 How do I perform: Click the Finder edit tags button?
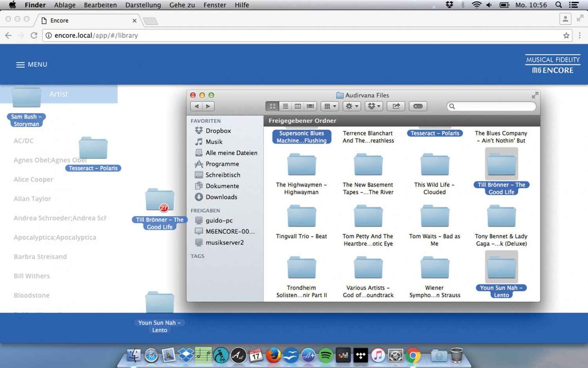[418, 106]
